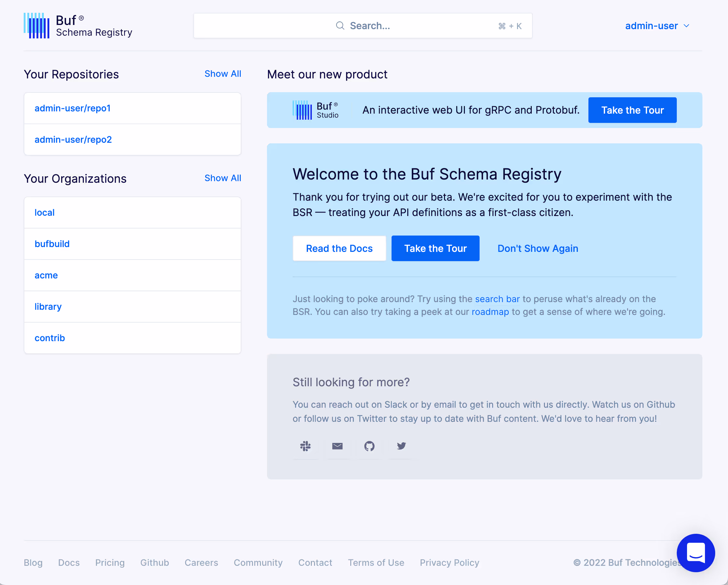Select Docs in the footer navigation
This screenshot has height=585, width=728.
tap(69, 563)
